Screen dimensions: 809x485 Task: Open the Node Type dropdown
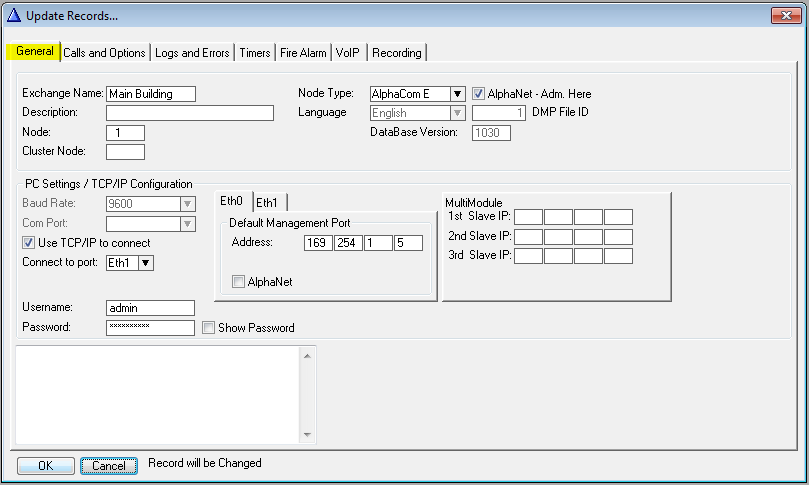(x=457, y=94)
